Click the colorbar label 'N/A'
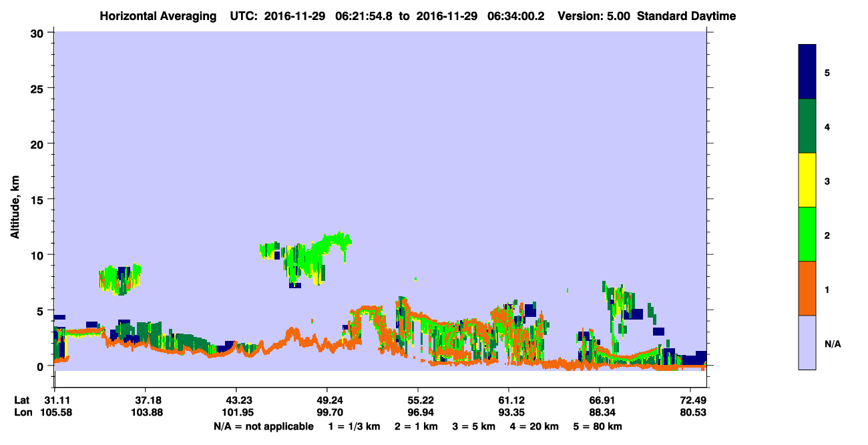Image resolution: width=868 pixels, height=445 pixels. coord(832,344)
